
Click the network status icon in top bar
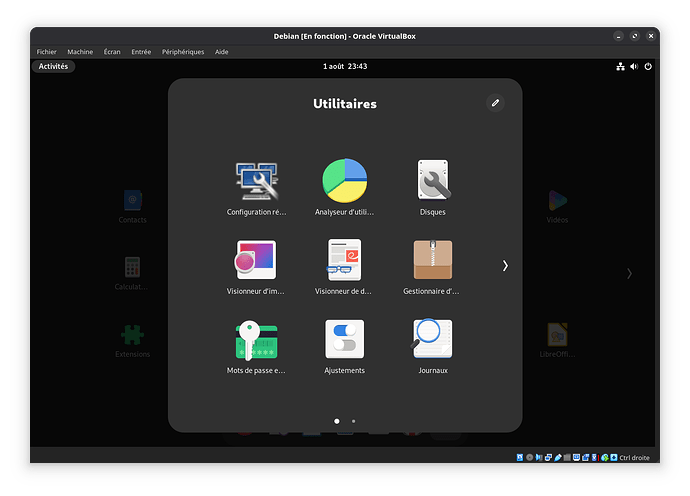(x=620, y=67)
